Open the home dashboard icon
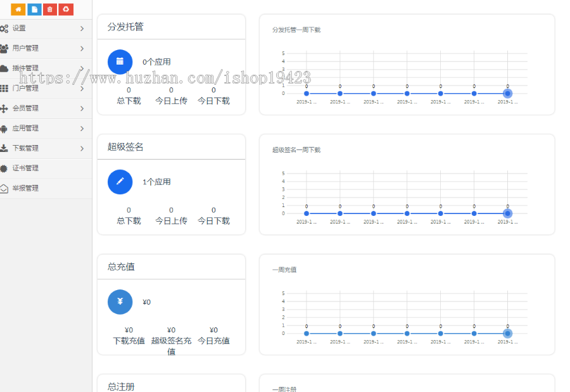570x392 pixels. 18,9
